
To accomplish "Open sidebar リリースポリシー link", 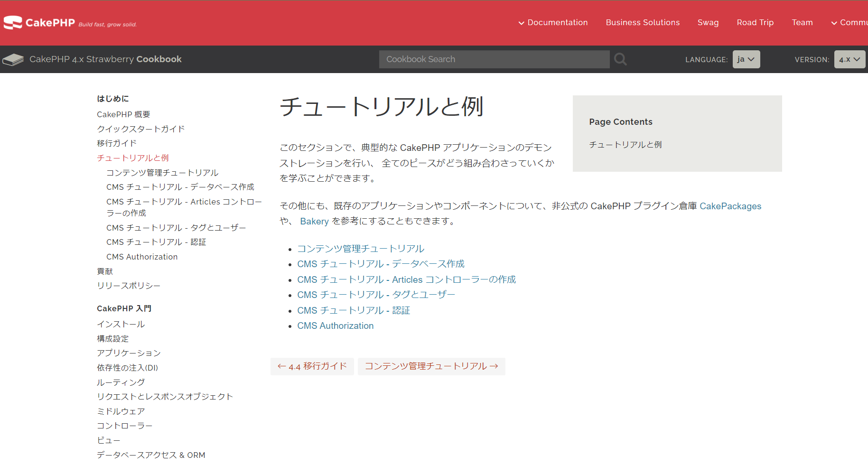I will 129,286.
